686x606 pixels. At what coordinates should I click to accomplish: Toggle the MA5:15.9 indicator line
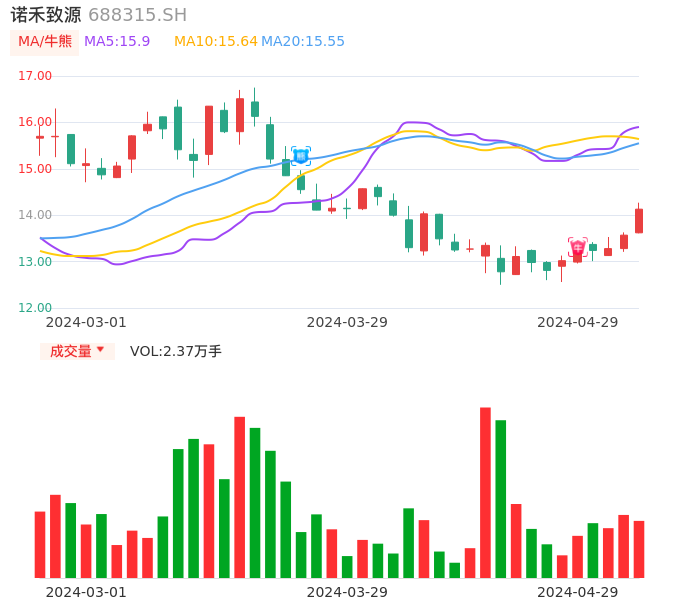click(x=117, y=41)
